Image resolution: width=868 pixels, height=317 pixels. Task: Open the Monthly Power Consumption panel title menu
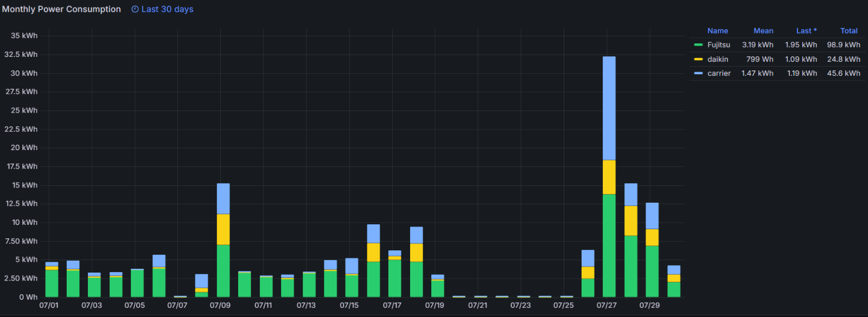click(61, 9)
